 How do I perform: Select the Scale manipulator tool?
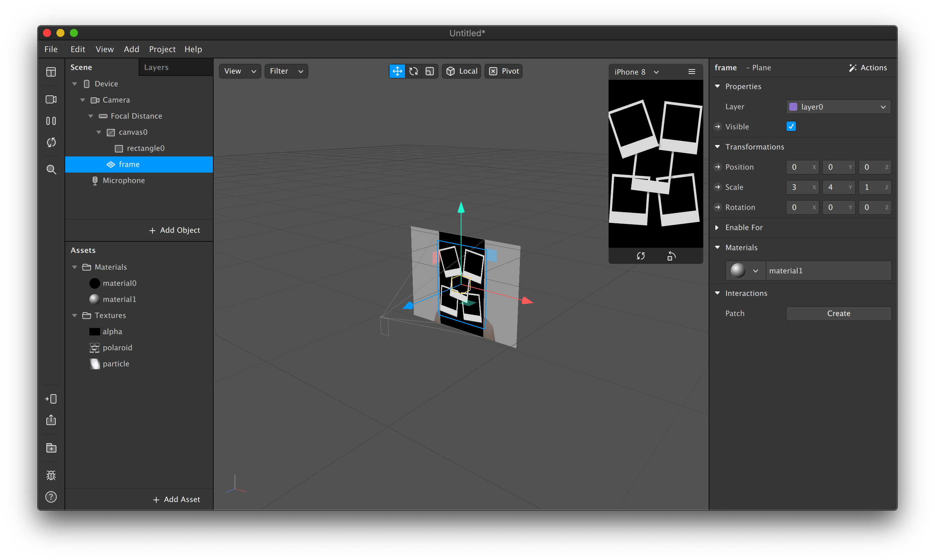tap(430, 71)
